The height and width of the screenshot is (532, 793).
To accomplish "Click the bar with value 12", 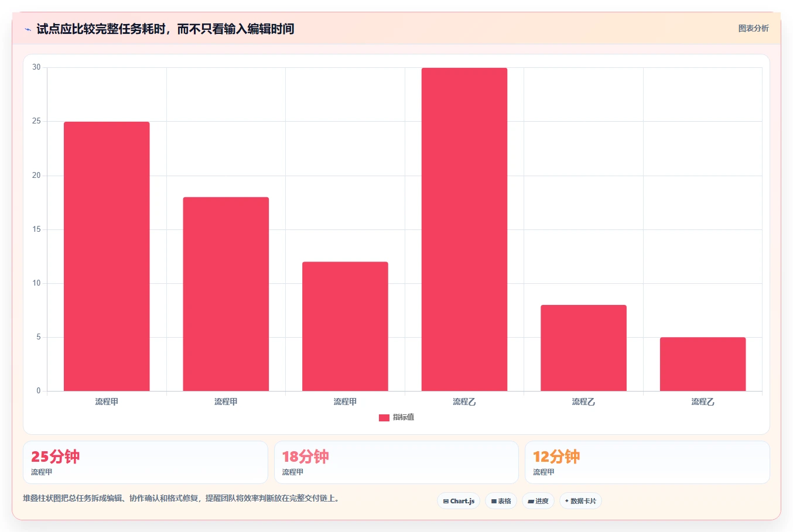I will (345, 327).
